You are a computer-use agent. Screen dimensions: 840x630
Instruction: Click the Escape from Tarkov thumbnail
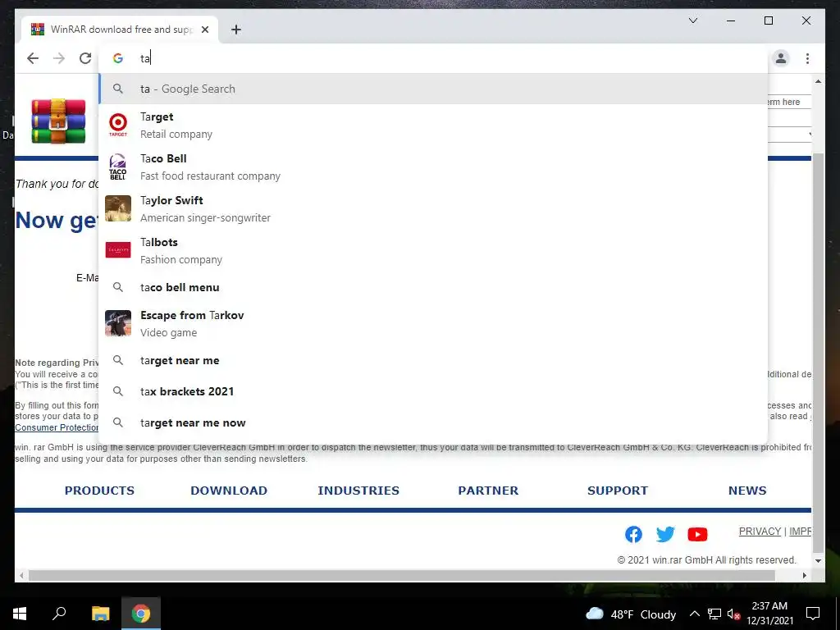118,323
